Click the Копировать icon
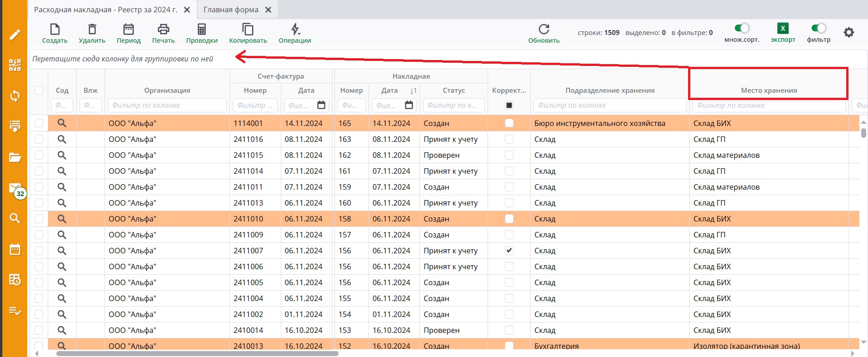868x357 pixels. (248, 30)
